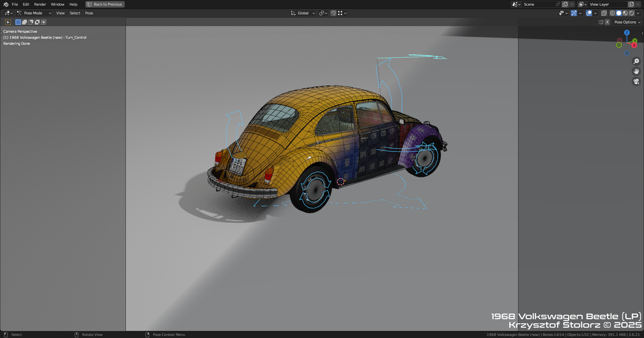644x338 pixels.
Task: Switch to Material Preview shading
Action: pos(625,13)
